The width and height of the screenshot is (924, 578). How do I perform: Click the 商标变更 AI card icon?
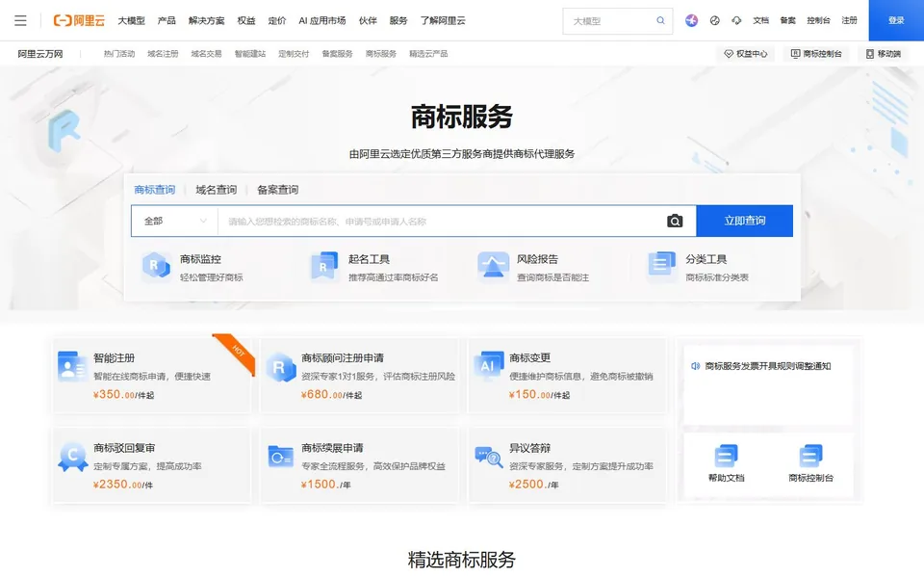pyautogui.click(x=489, y=366)
